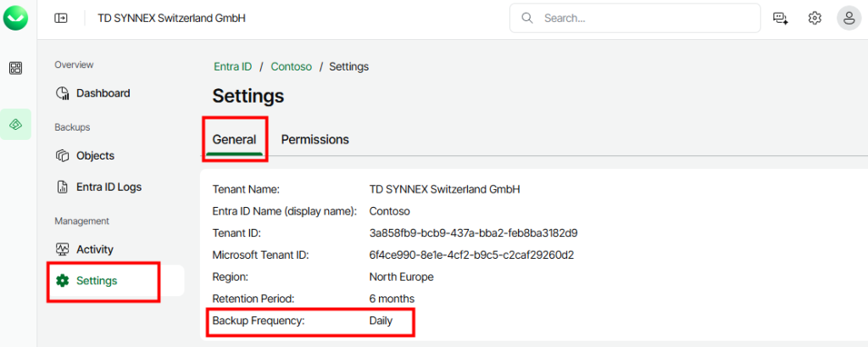
Task: Open Entra ID Logs menu item
Action: tap(108, 187)
